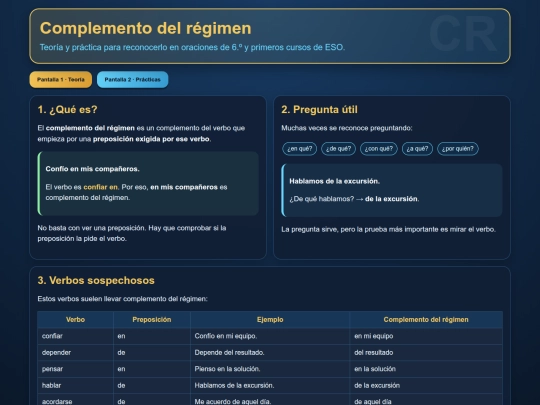Click the de aquel día complement cell
Viewport: 540px width, 405px height.
click(x=426, y=400)
